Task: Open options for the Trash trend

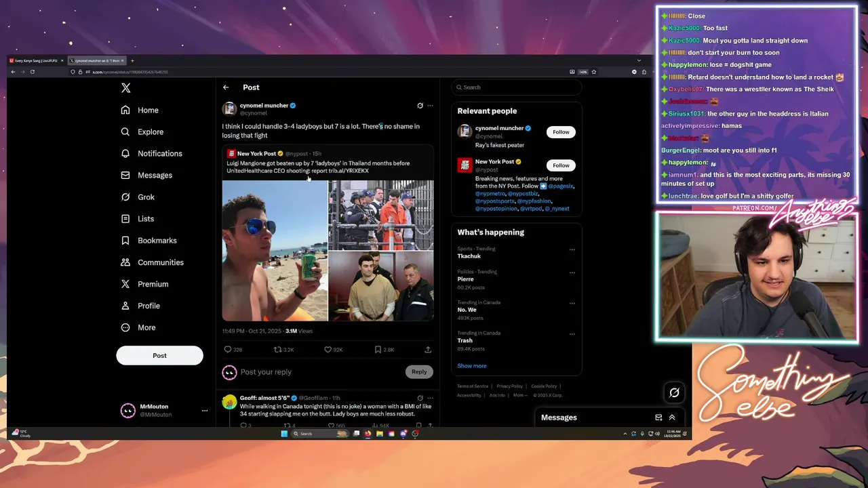Action: [572, 333]
